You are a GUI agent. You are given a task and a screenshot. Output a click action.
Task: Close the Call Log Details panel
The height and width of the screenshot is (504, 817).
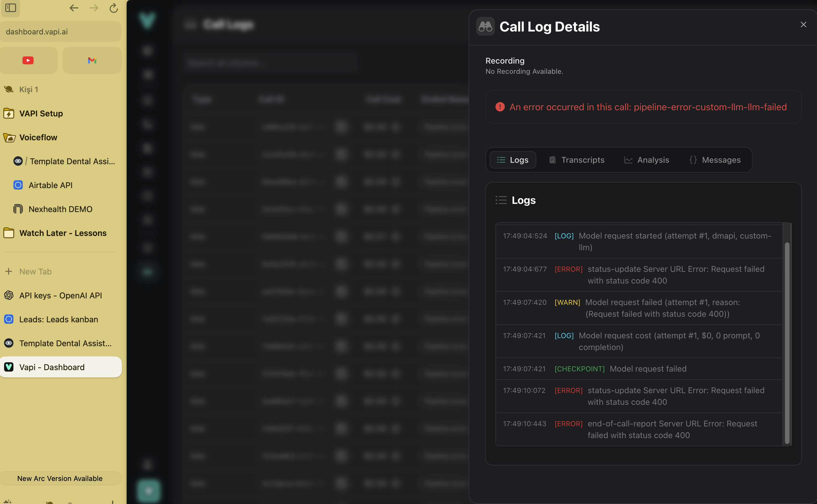803,25
